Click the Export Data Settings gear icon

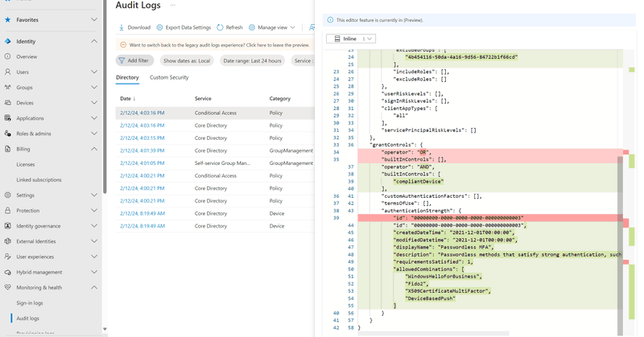(159, 27)
